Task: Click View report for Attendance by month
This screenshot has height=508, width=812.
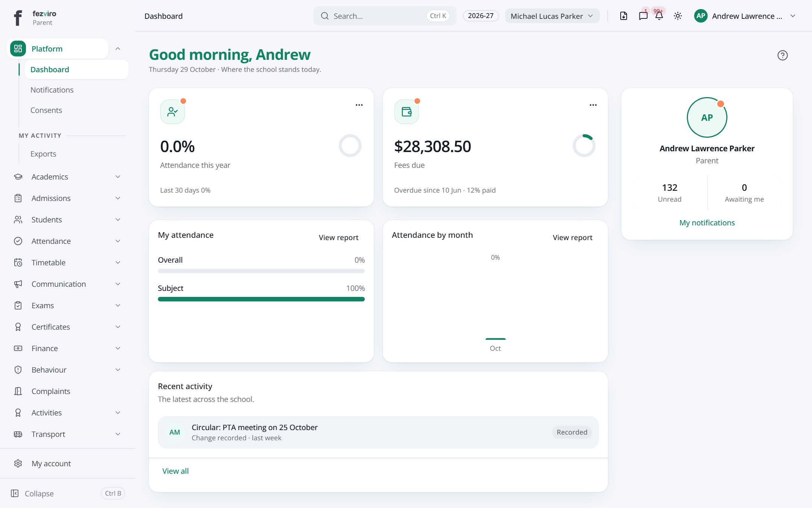Action: pos(573,237)
